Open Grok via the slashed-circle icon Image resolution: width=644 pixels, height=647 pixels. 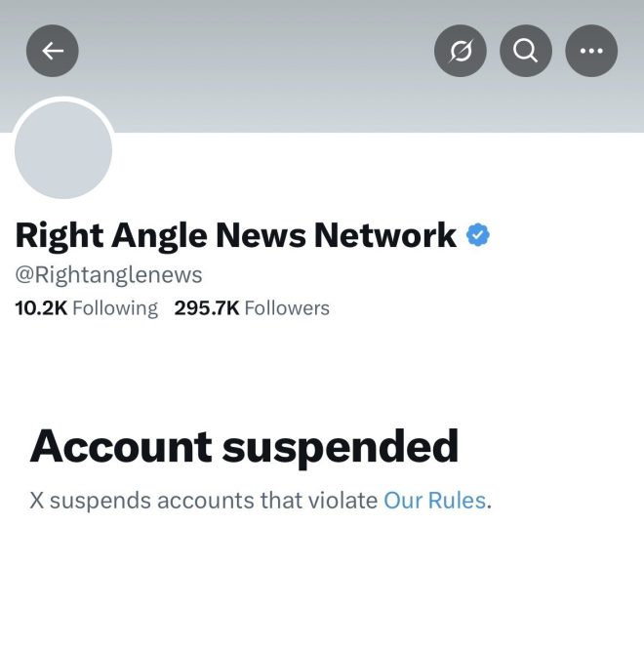point(460,51)
